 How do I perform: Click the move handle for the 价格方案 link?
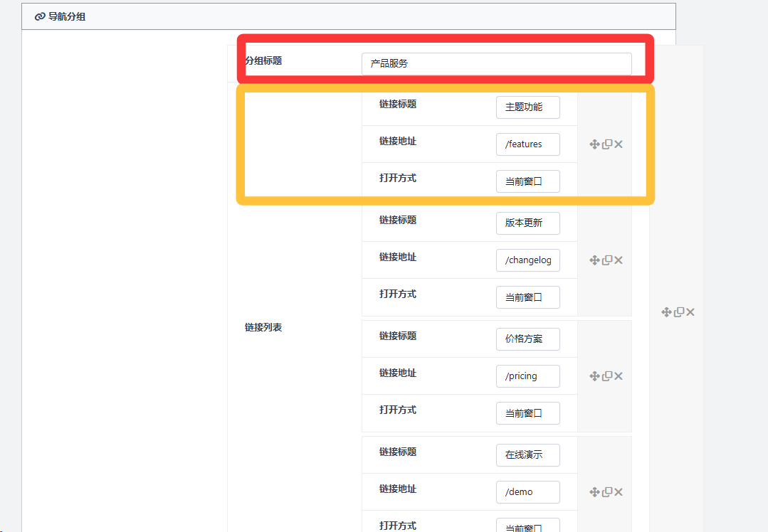594,376
